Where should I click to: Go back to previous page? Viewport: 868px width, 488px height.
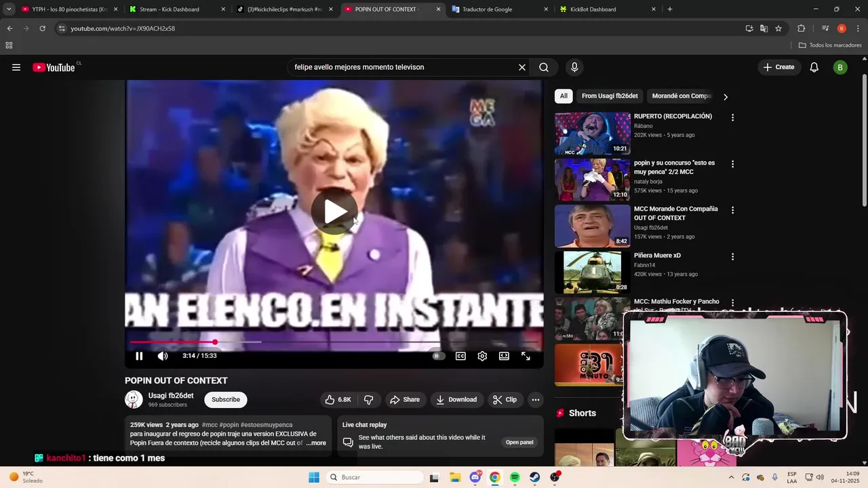pyautogui.click(x=9, y=28)
